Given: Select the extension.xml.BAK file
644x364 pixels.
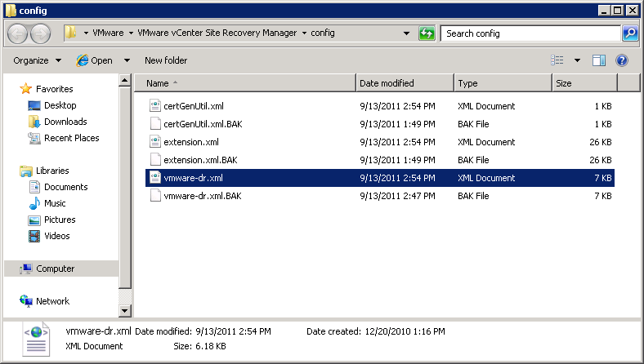Looking at the screenshot, I should [x=200, y=160].
